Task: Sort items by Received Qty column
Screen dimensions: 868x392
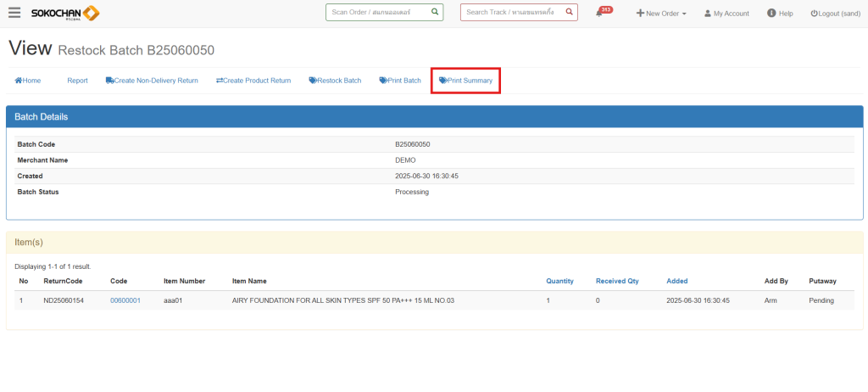Action: [x=617, y=281]
